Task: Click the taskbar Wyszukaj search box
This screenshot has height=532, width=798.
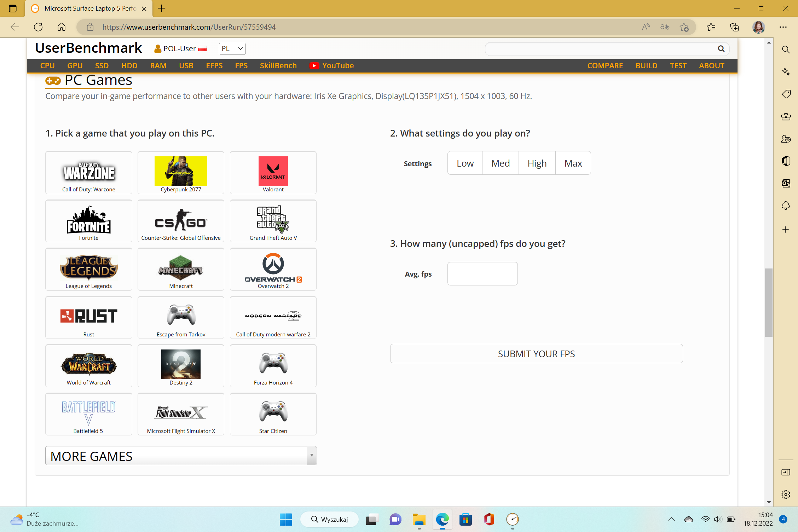Action: (x=330, y=519)
